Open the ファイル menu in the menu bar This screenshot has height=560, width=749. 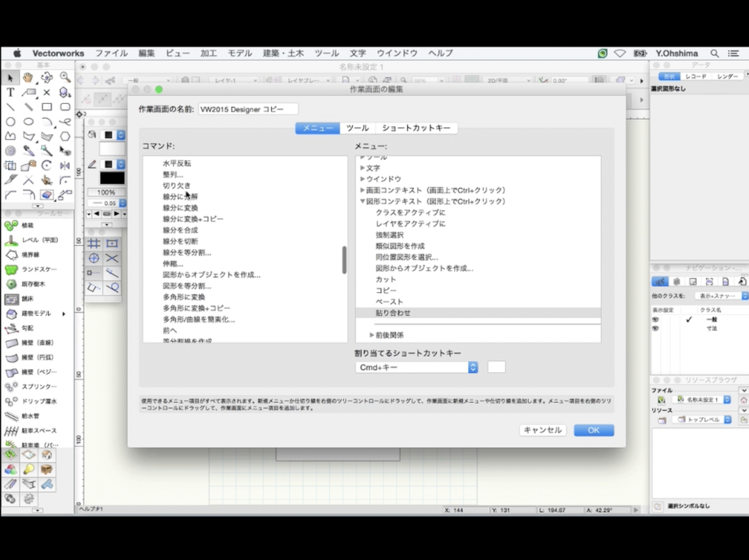point(111,53)
